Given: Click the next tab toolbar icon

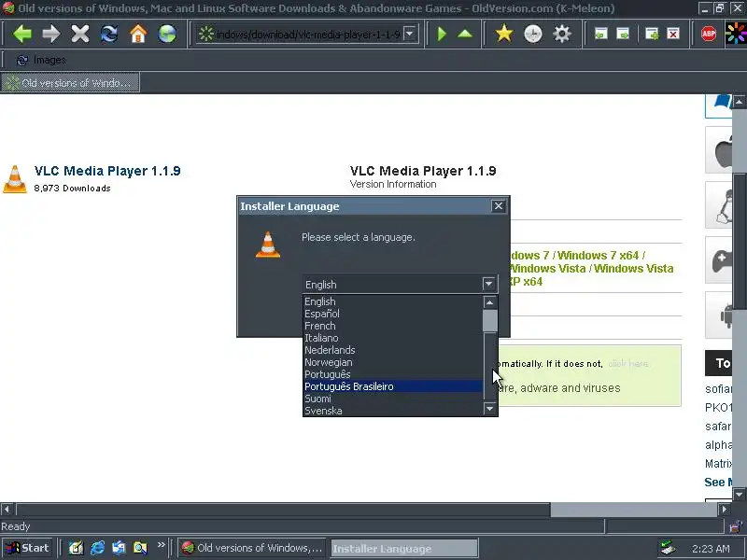Looking at the screenshot, I should [623, 34].
